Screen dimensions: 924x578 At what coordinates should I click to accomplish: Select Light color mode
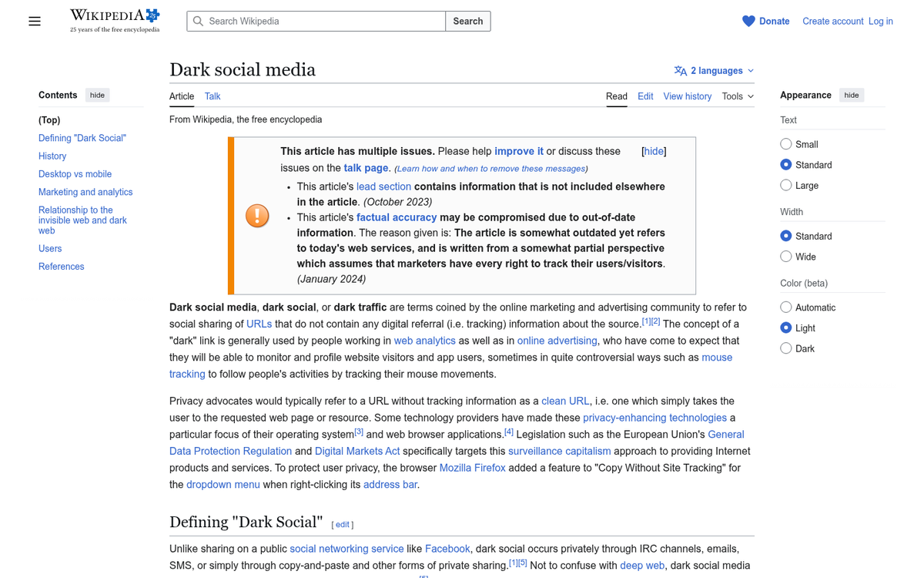[x=786, y=328]
